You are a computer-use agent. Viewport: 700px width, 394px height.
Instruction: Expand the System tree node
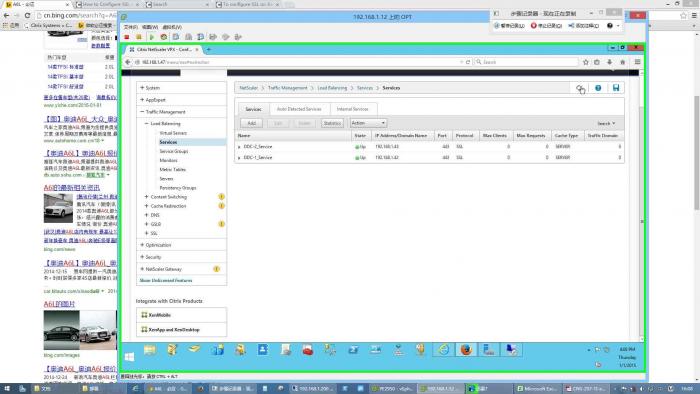pos(142,88)
